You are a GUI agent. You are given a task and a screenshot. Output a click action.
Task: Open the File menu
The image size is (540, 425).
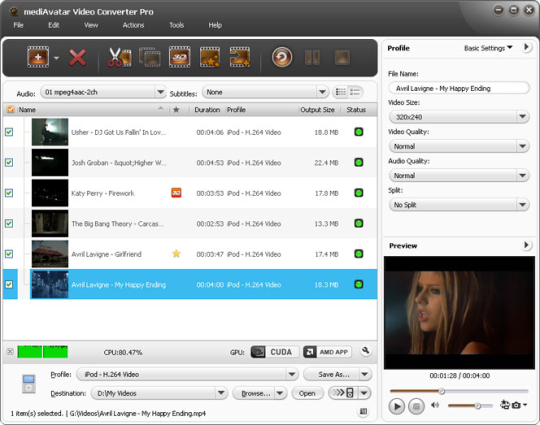[x=18, y=25]
